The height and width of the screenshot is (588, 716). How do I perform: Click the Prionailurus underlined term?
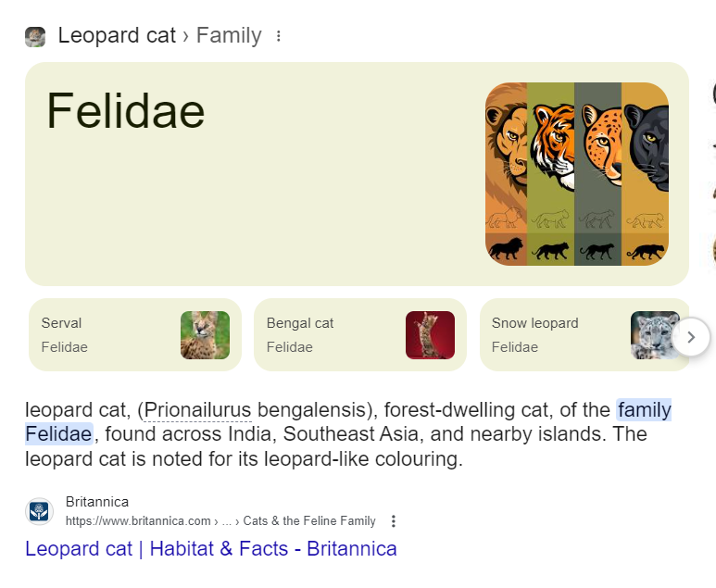(197, 410)
